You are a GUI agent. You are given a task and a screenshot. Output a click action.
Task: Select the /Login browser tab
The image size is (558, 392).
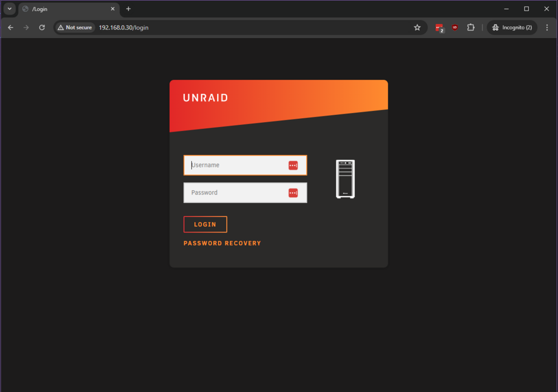click(69, 9)
